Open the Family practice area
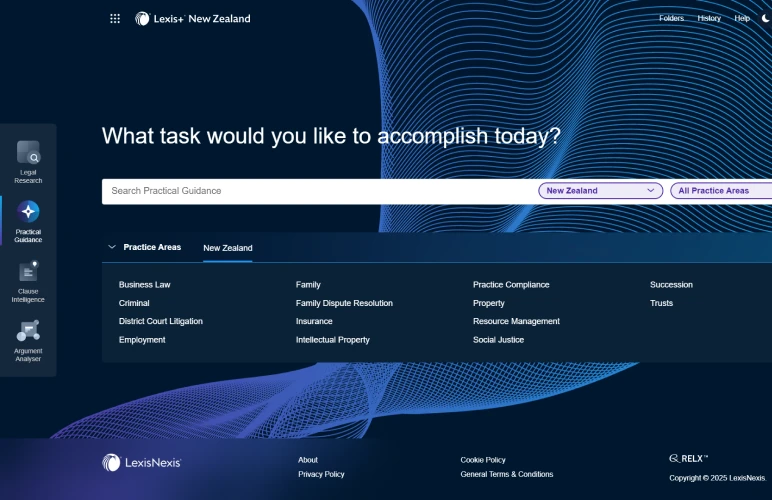The image size is (772, 500). 308,284
